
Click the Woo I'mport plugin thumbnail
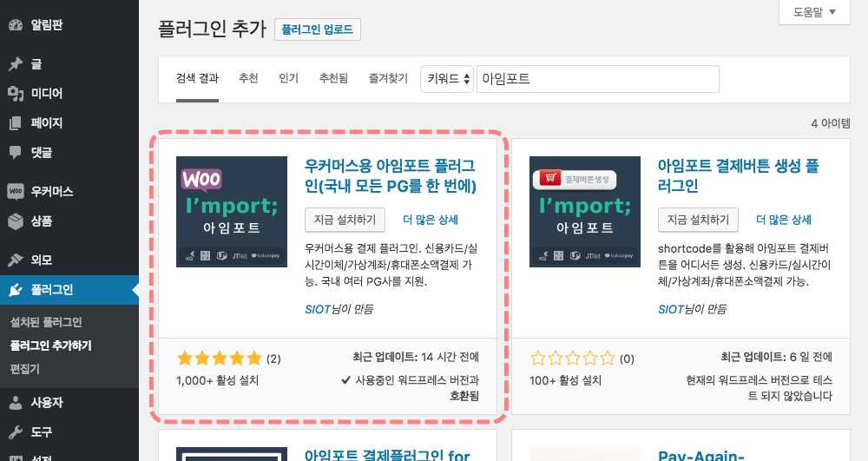point(232,212)
